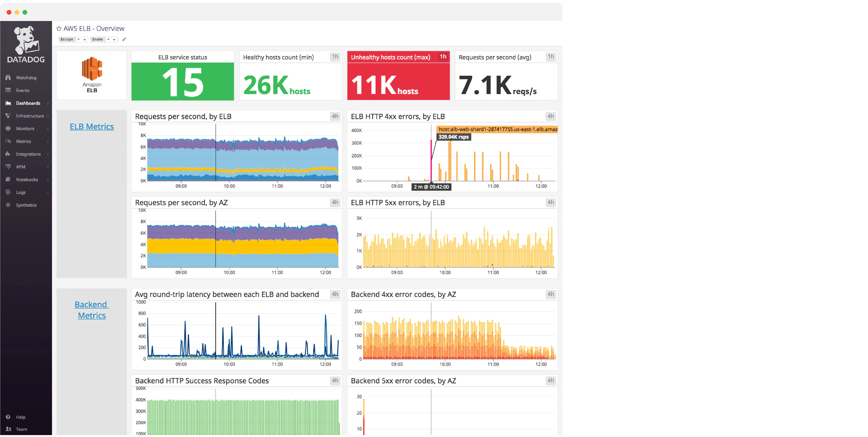Open Infrastructure via its hexagon icon
The height and width of the screenshot is (437, 868).
[x=8, y=115]
